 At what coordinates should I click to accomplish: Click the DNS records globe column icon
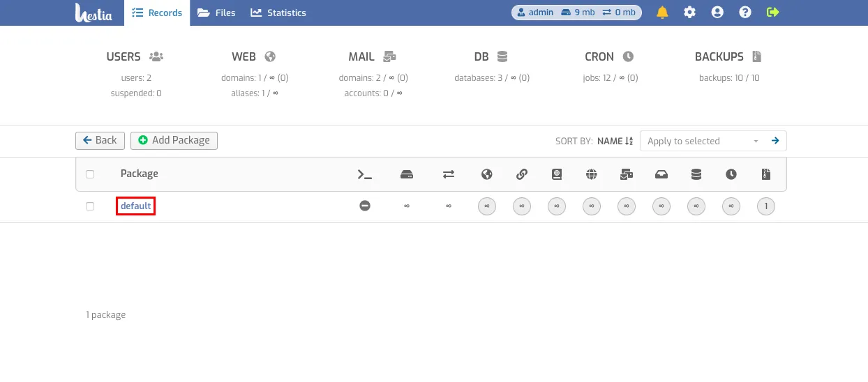pos(592,174)
